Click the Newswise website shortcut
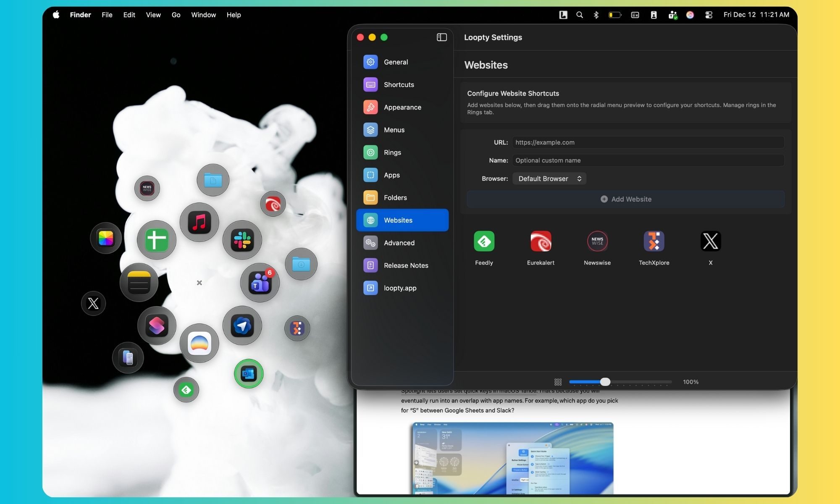 [x=597, y=241]
